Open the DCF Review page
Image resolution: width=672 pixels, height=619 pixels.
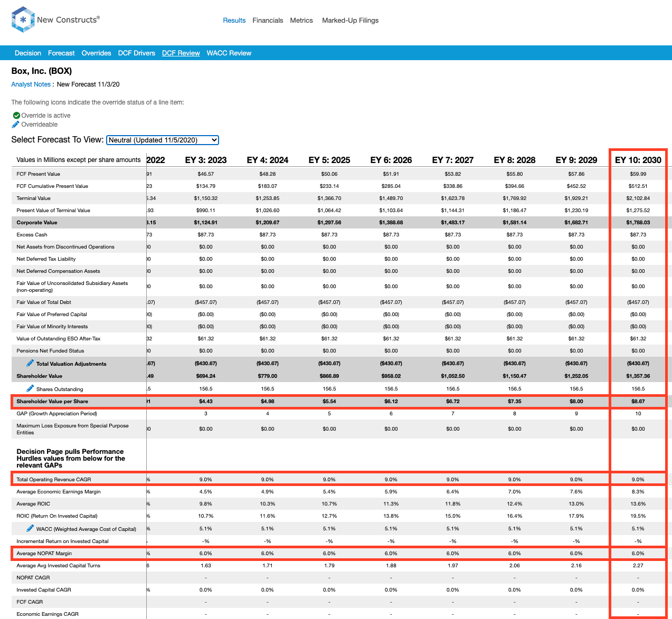[181, 53]
